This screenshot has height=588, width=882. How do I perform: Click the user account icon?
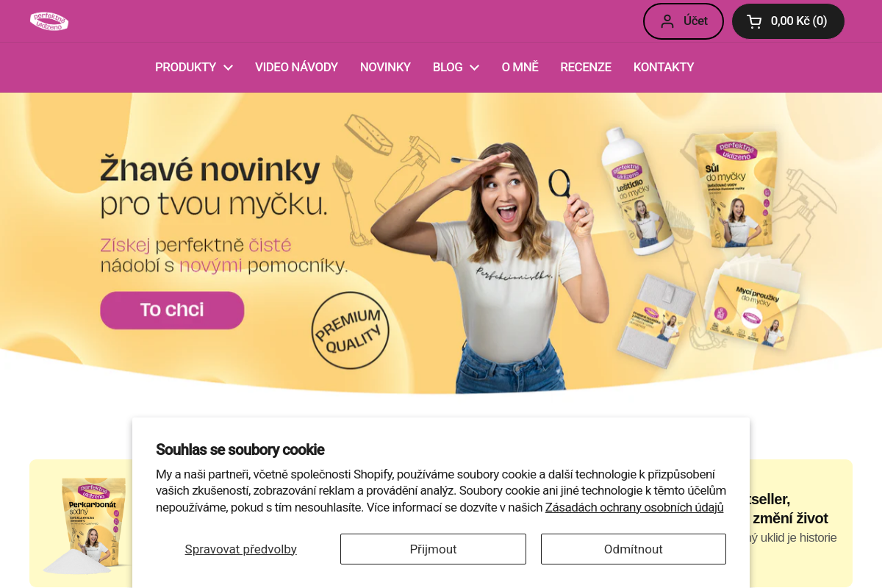(667, 21)
